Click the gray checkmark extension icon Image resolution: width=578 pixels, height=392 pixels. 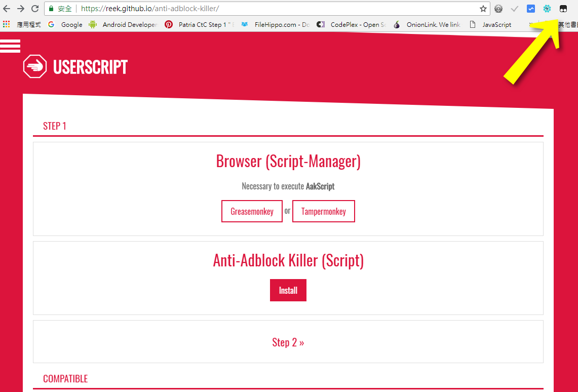(x=515, y=9)
